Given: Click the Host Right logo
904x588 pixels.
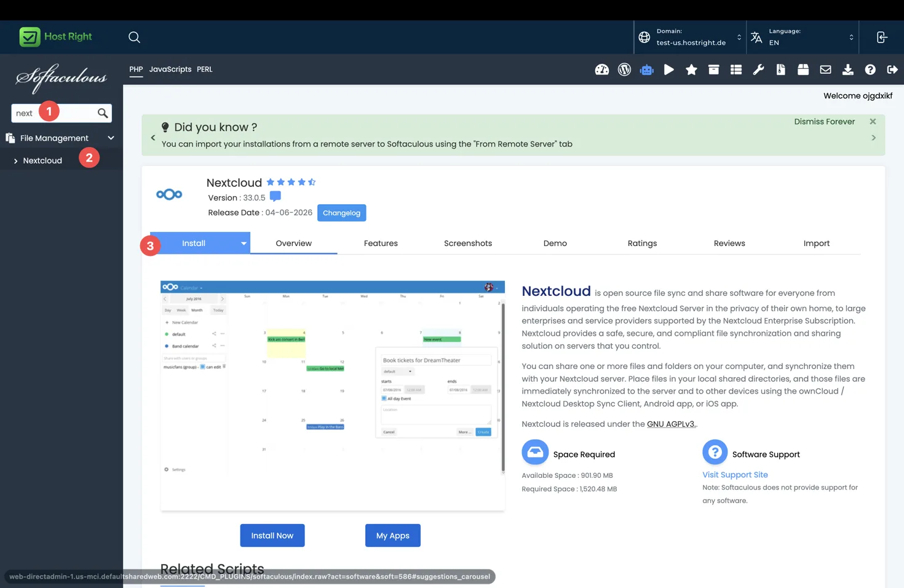Looking at the screenshot, I should (x=55, y=37).
